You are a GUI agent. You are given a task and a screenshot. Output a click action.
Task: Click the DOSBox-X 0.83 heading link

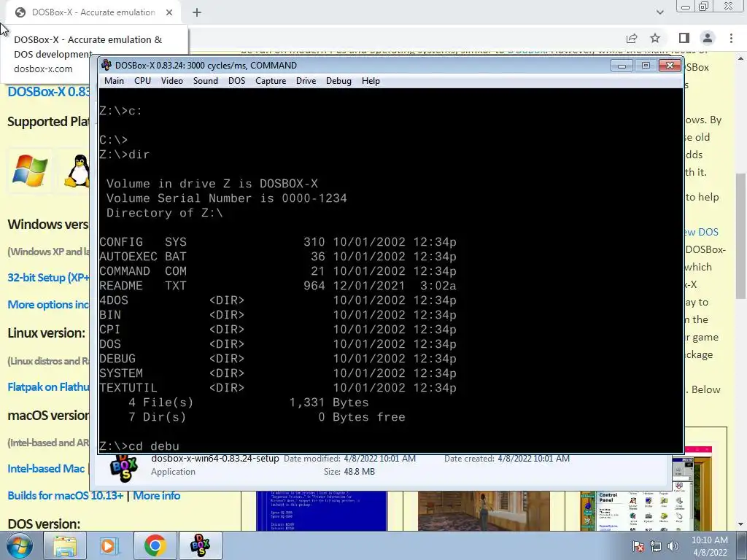tap(48, 91)
